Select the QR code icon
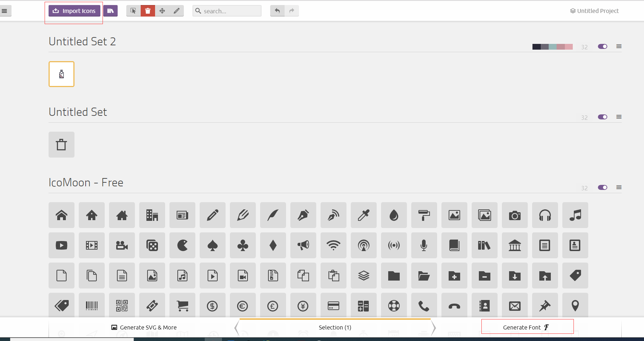The image size is (644, 341). pos(122,306)
